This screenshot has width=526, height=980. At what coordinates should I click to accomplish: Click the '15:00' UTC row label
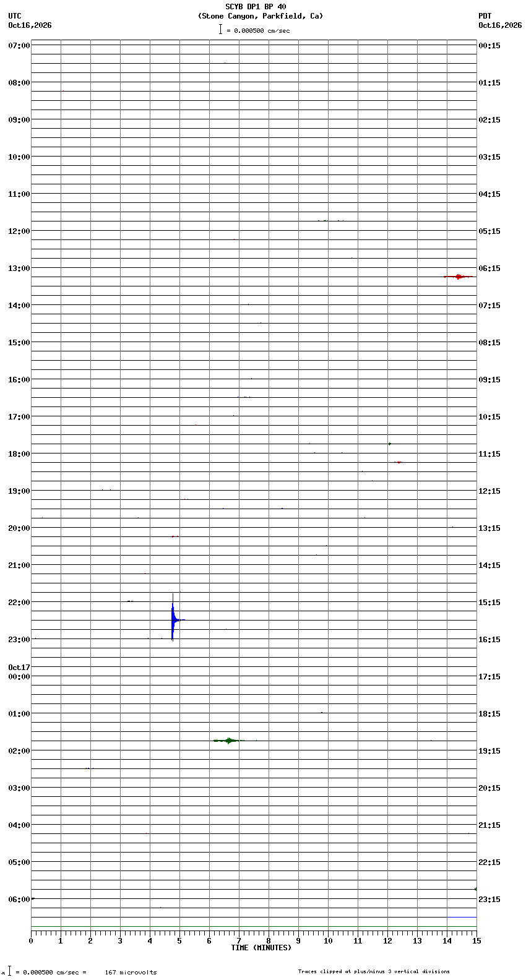point(19,343)
